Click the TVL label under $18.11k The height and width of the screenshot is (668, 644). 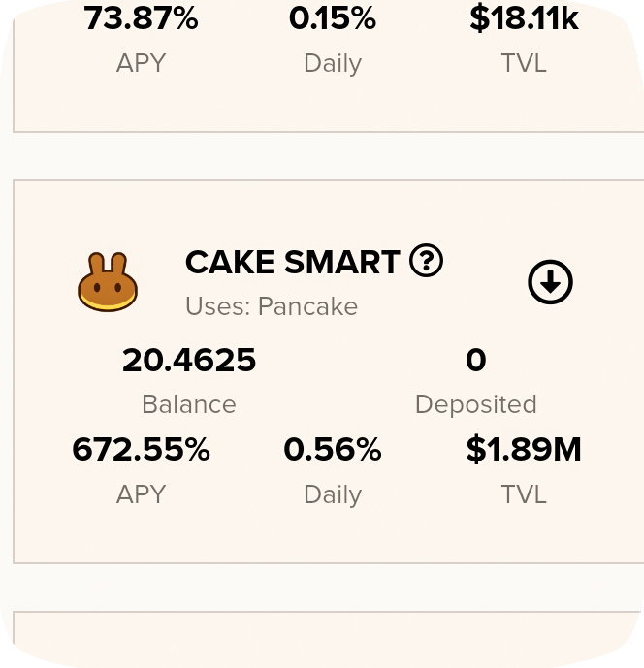pyautogui.click(x=524, y=63)
